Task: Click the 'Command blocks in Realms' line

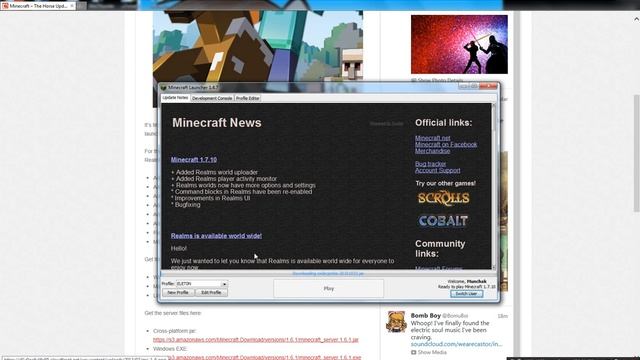Action: (242, 192)
